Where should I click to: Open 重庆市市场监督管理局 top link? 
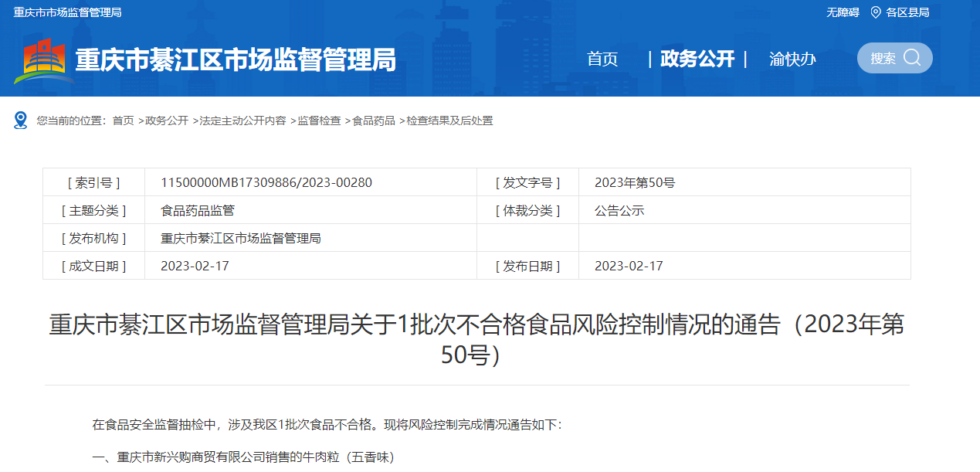click(67, 12)
